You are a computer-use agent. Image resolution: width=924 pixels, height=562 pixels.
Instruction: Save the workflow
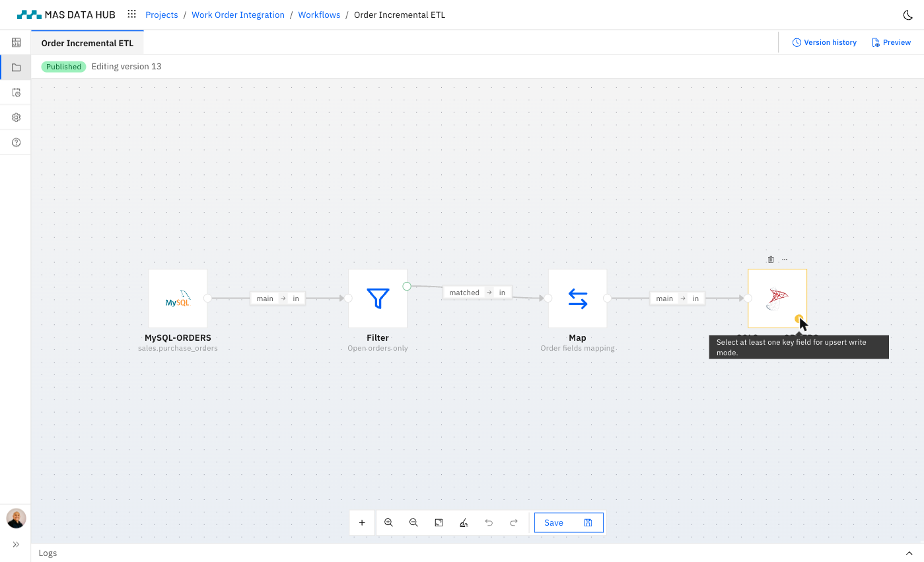click(x=569, y=523)
